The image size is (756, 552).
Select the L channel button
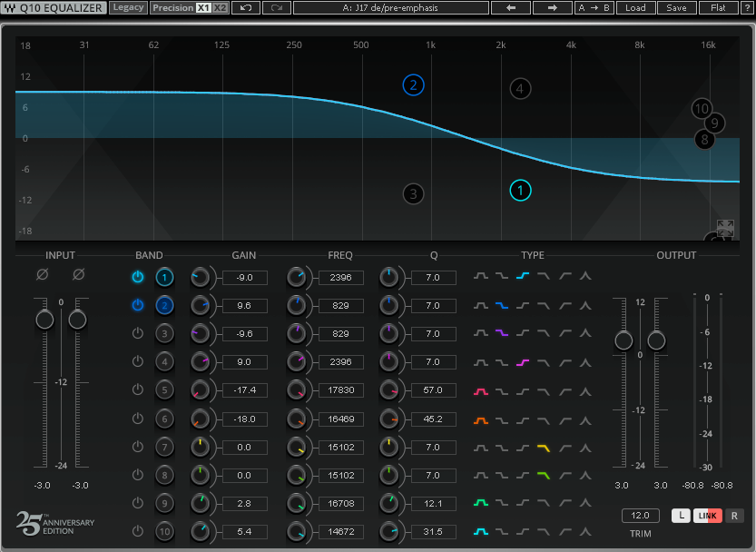point(681,516)
